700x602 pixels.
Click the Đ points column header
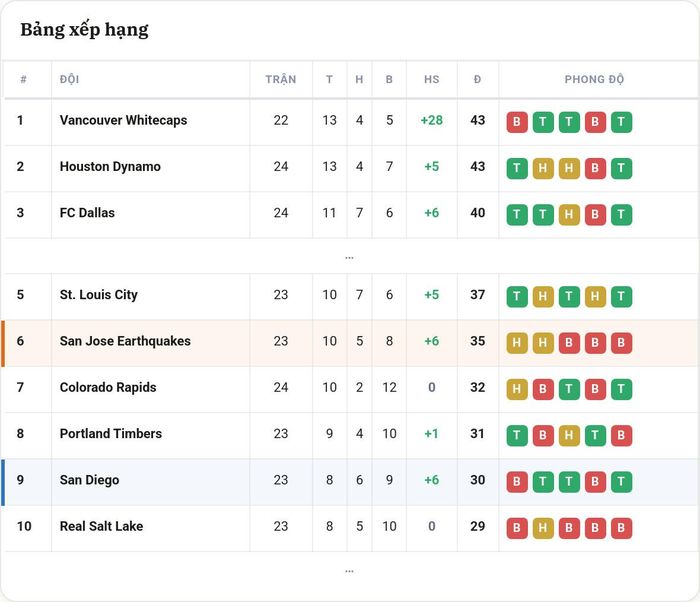pos(478,79)
